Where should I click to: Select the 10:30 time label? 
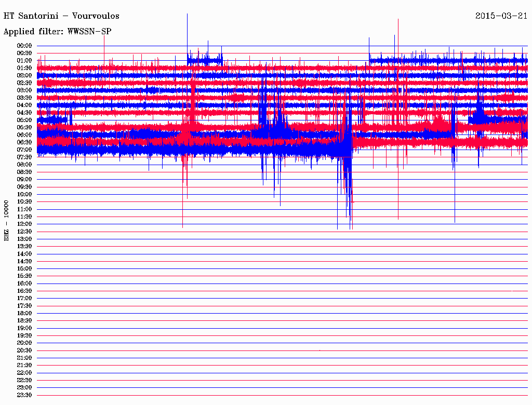pyautogui.click(x=24, y=202)
